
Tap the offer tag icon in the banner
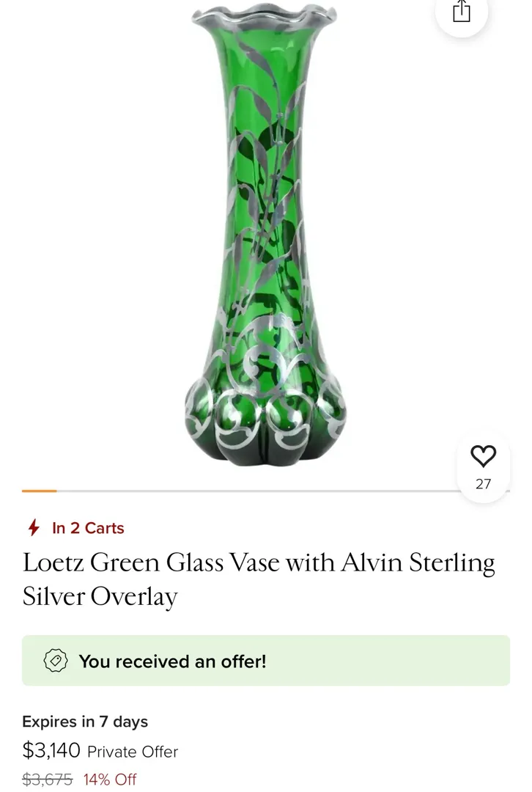pos(56,661)
